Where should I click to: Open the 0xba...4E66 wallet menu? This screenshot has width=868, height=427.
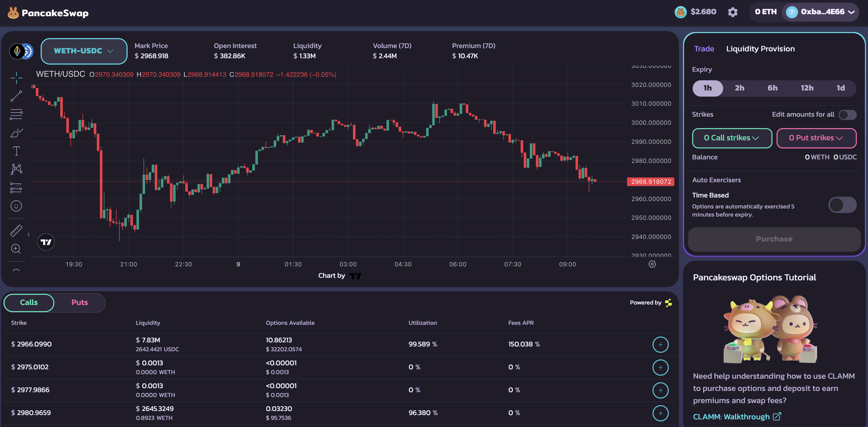[820, 12]
